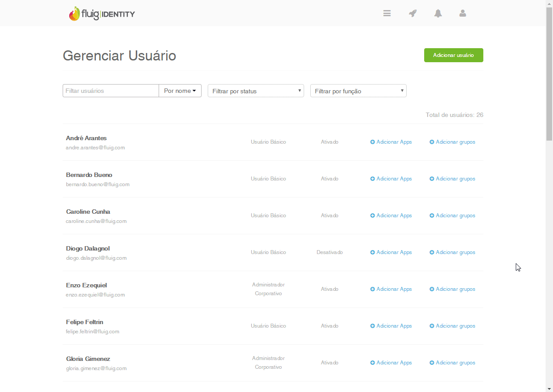Click the 'Adicionar usuário' button
This screenshot has width=553, height=392.
point(454,55)
